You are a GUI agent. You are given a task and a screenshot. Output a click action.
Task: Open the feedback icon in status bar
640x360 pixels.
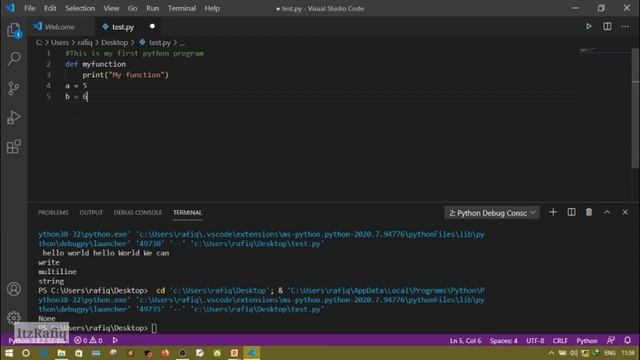pos(611,340)
